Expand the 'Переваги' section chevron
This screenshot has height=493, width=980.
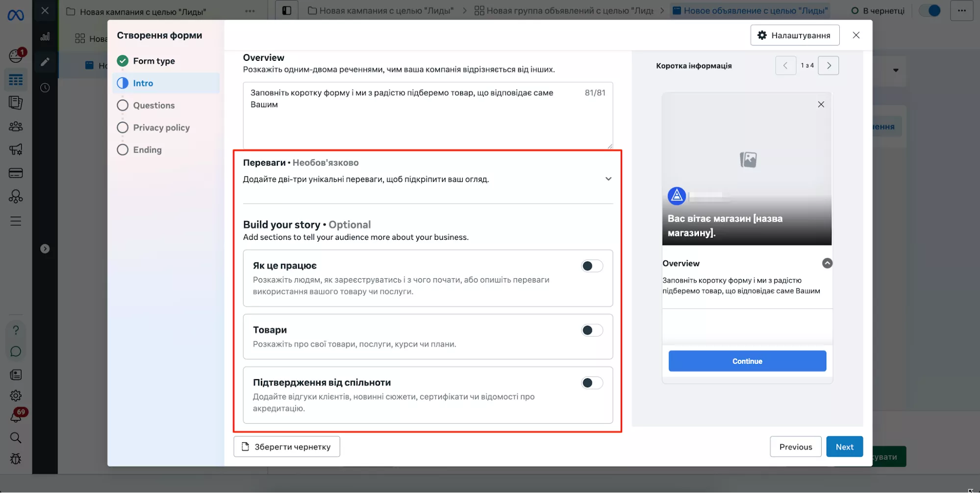[608, 179]
